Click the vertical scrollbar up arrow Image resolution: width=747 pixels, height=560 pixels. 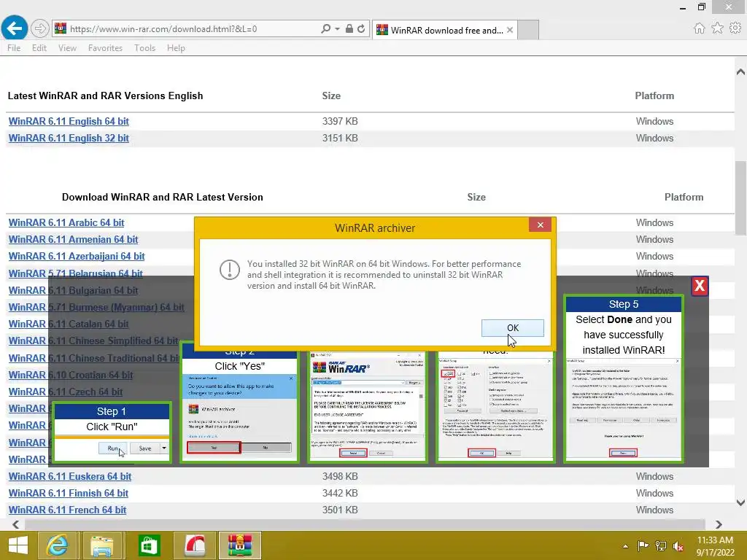click(740, 72)
